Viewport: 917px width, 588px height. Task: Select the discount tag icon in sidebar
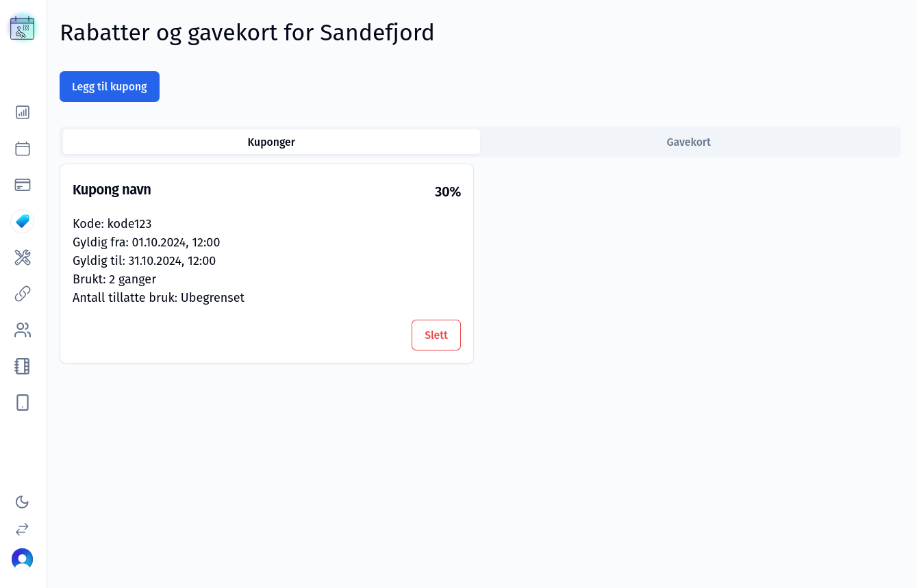point(23,221)
